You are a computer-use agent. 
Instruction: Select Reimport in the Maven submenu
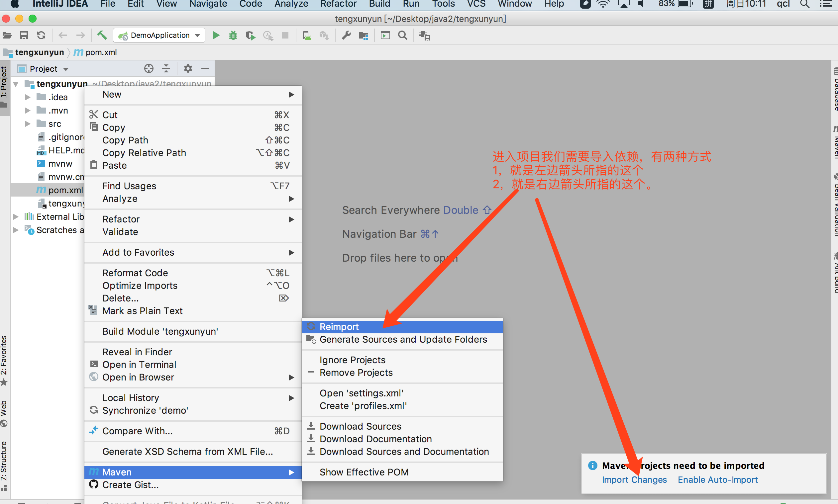pos(339,327)
